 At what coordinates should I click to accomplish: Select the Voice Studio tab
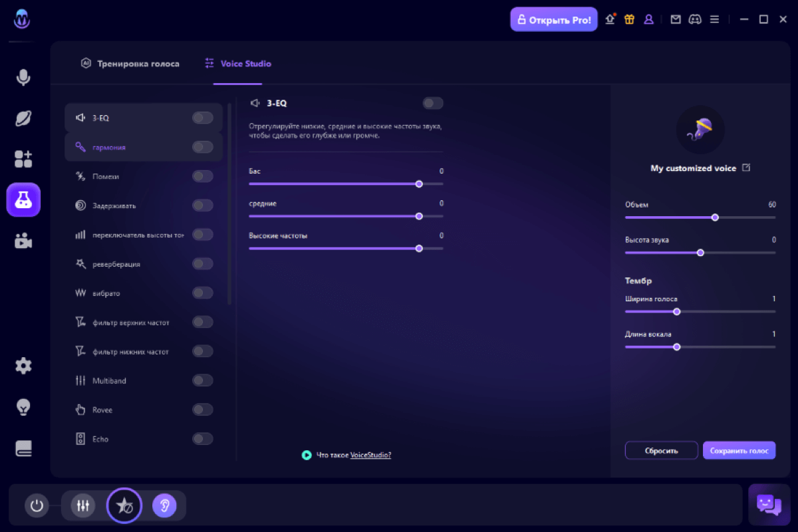pyautogui.click(x=237, y=63)
